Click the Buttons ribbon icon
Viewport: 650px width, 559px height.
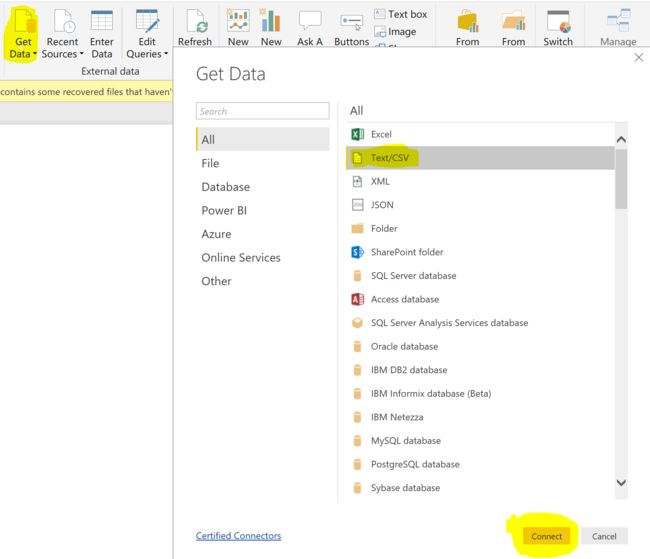[x=352, y=22]
